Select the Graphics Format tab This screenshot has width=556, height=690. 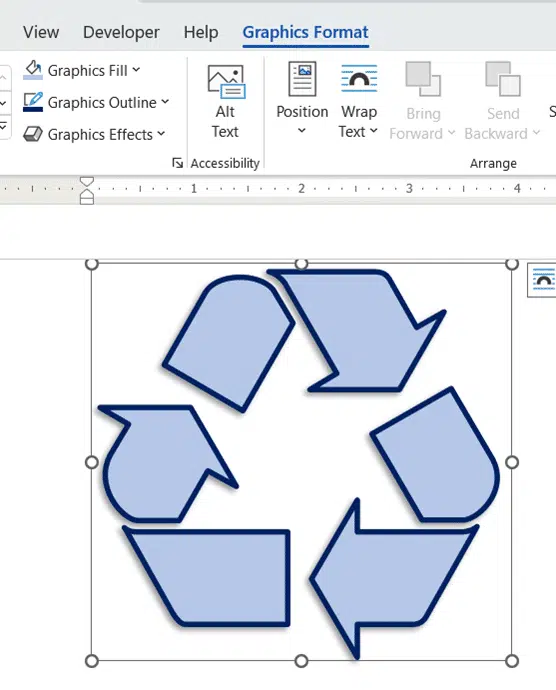coord(306,33)
